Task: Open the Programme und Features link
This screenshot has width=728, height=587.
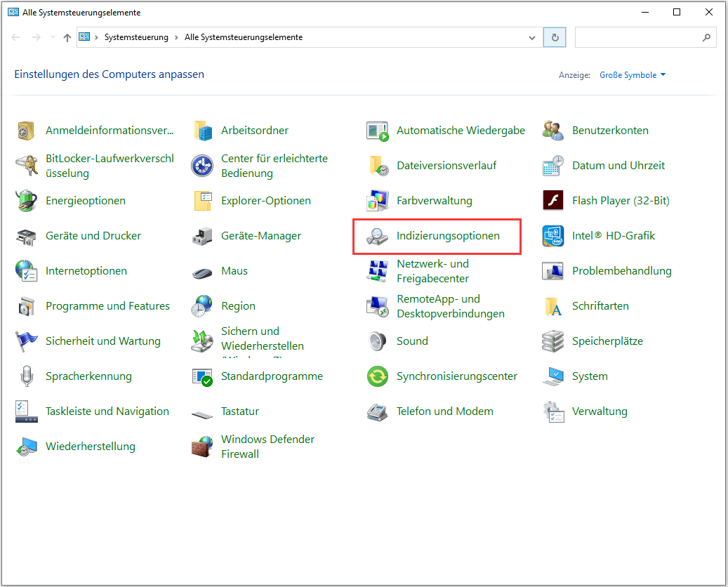Action: (x=107, y=306)
